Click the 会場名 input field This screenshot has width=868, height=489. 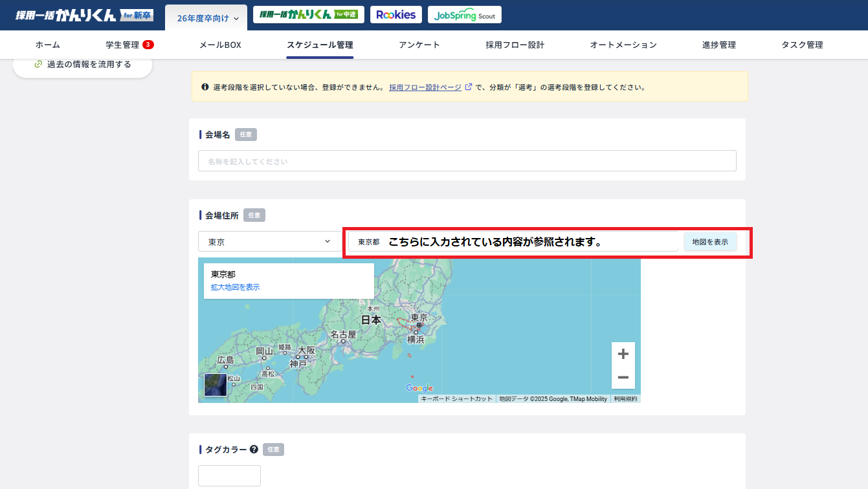click(467, 160)
